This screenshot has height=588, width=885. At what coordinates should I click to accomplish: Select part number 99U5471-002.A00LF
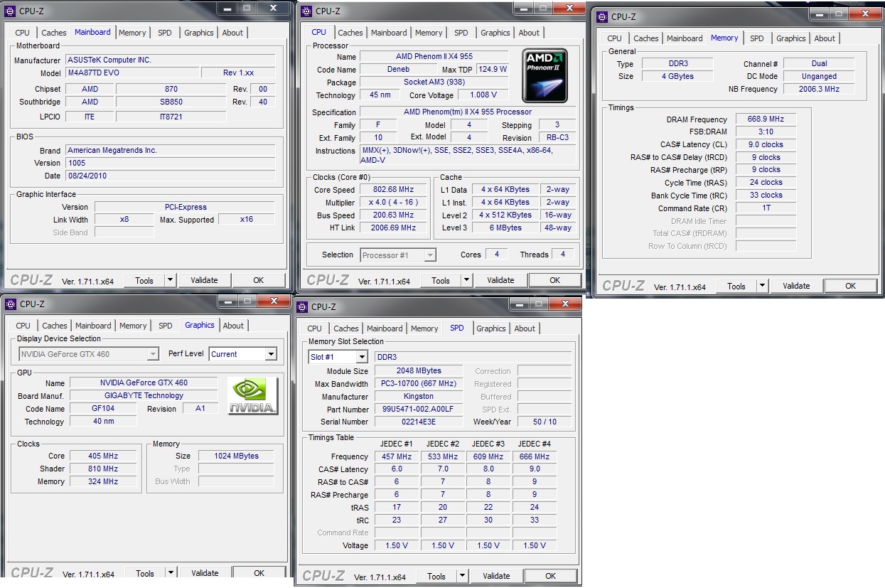click(418, 410)
